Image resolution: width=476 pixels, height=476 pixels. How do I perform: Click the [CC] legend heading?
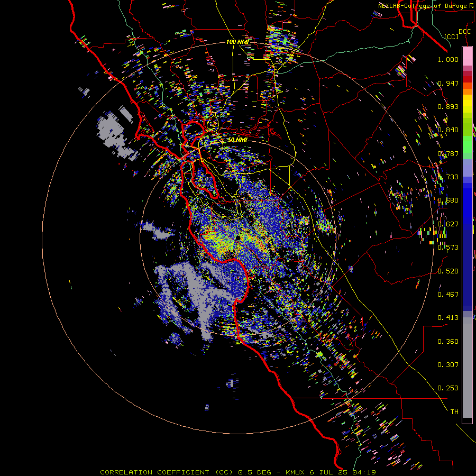(x=452, y=36)
